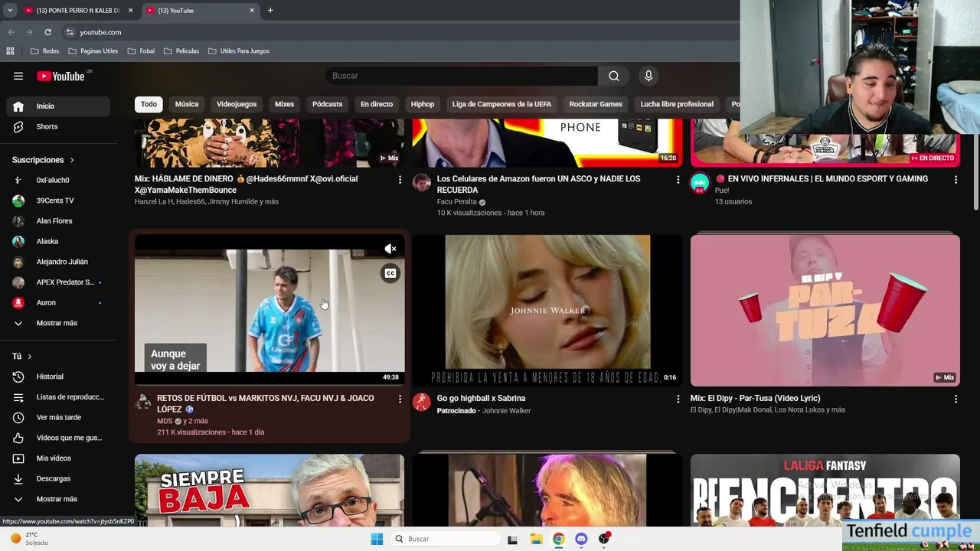Open the YouTube hamburger guide menu
The image size is (980, 551).
[18, 76]
